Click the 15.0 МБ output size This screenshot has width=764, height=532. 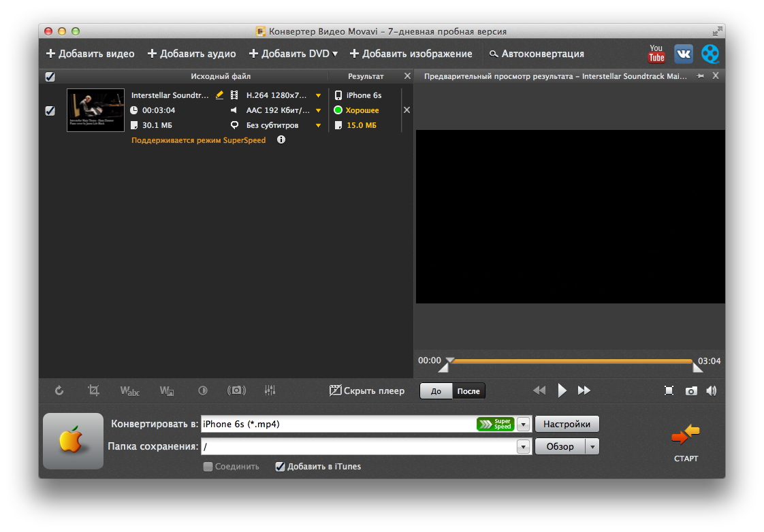(x=362, y=125)
